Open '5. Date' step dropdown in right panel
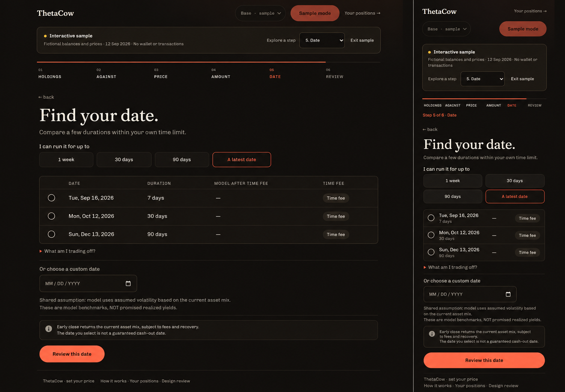 pos(482,79)
